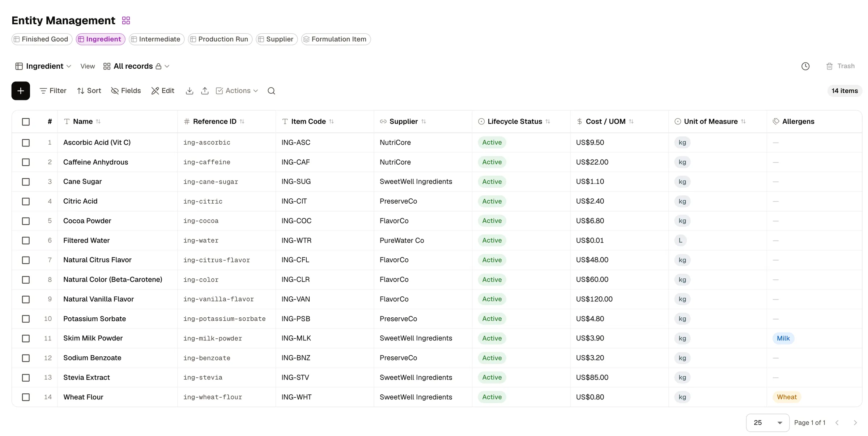The width and height of the screenshot is (868, 436).
Task: Select the Ingredient tab
Action: 101,39
